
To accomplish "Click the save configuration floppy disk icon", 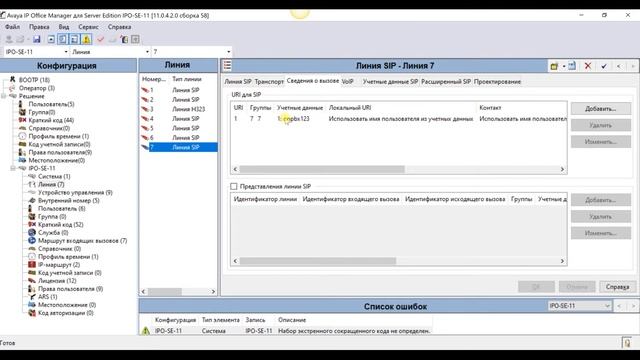I will [x=37, y=39].
